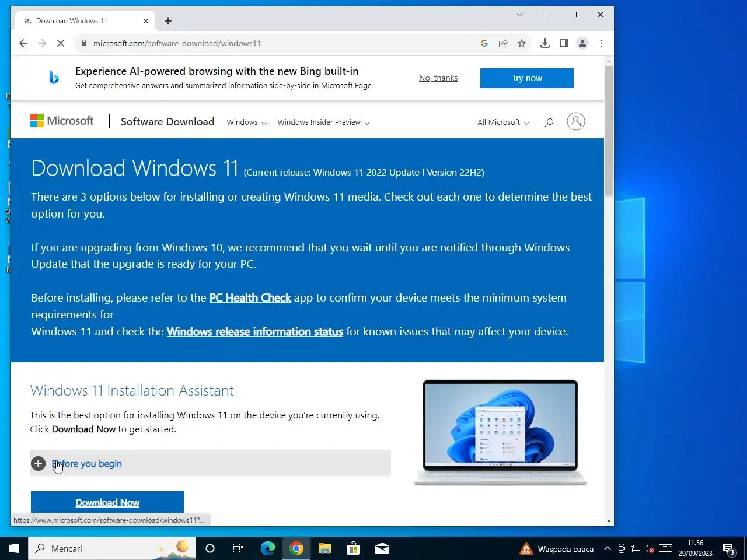Click the scrollbar down arrow
Viewport: 747px width, 560px height.
pos(609,521)
